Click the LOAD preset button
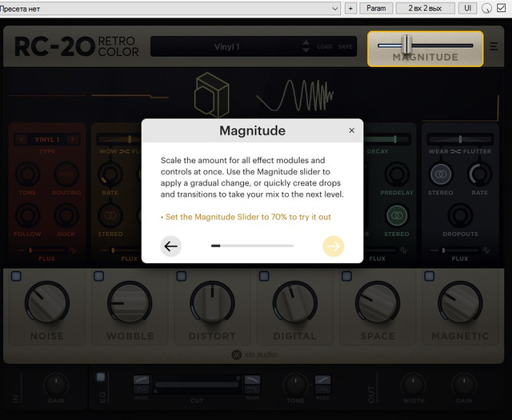512x420 pixels. point(325,46)
